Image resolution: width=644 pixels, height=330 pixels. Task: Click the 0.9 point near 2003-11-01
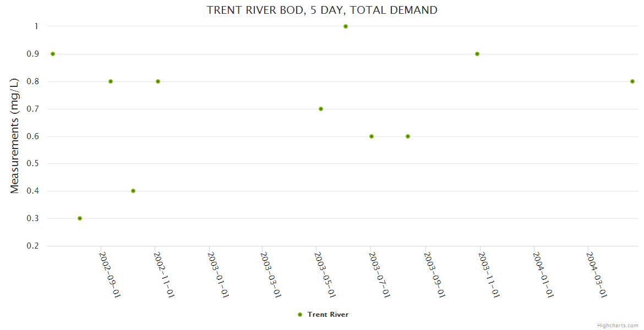pos(477,54)
